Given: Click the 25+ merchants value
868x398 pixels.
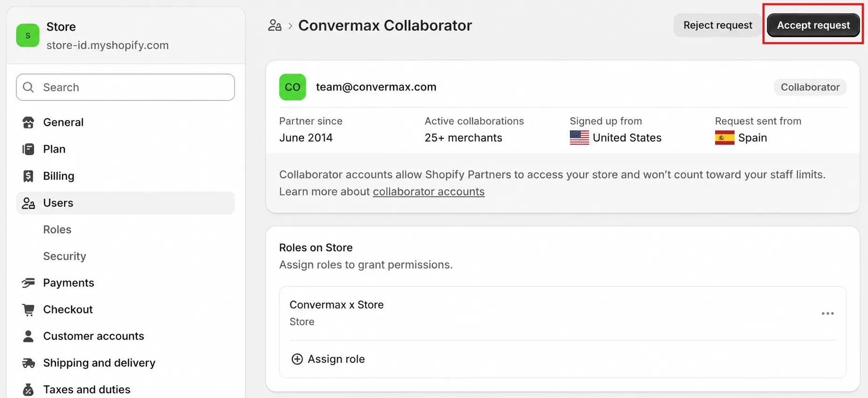Looking at the screenshot, I should (x=463, y=138).
